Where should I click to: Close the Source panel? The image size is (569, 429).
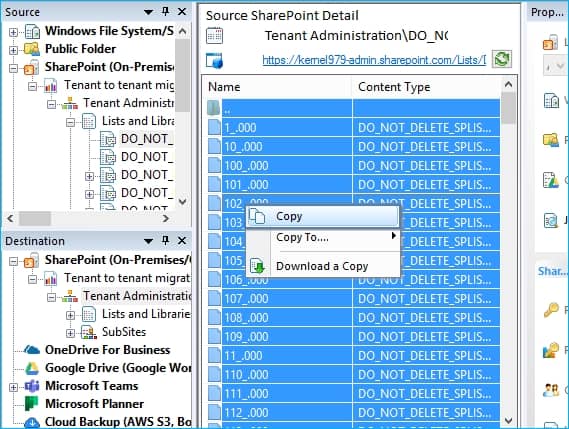182,12
